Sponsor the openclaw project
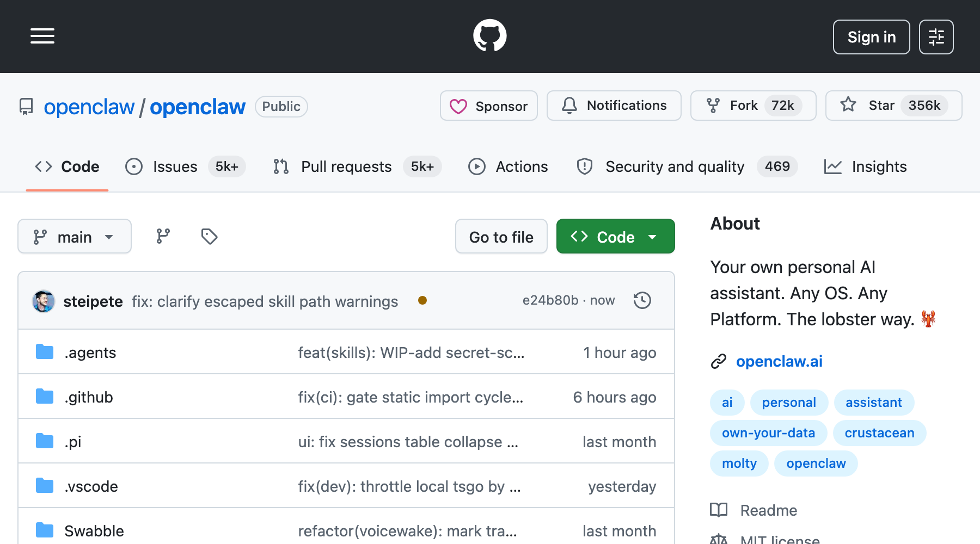The width and height of the screenshot is (980, 544). coord(488,106)
